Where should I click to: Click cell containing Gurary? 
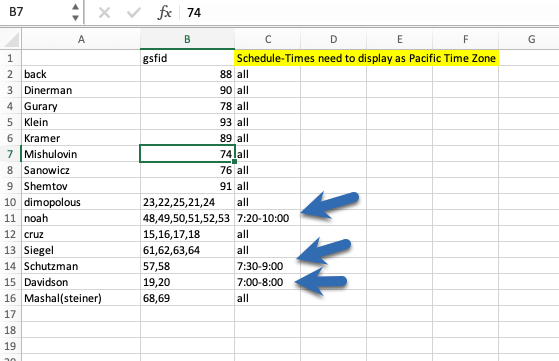(x=81, y=106)
